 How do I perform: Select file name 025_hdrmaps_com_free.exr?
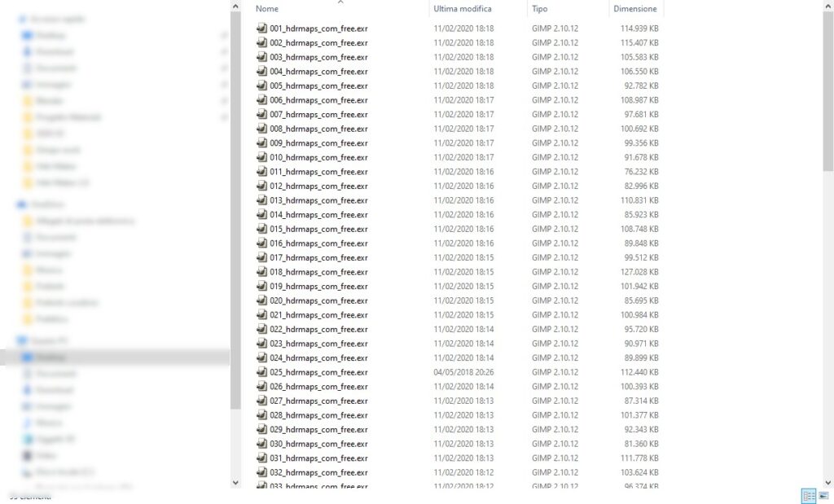(x=318, y=373)
